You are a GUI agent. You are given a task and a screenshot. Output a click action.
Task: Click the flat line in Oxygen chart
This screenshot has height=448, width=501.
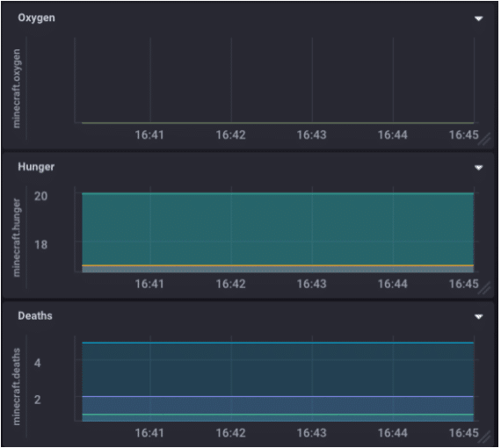coord(278,123)
